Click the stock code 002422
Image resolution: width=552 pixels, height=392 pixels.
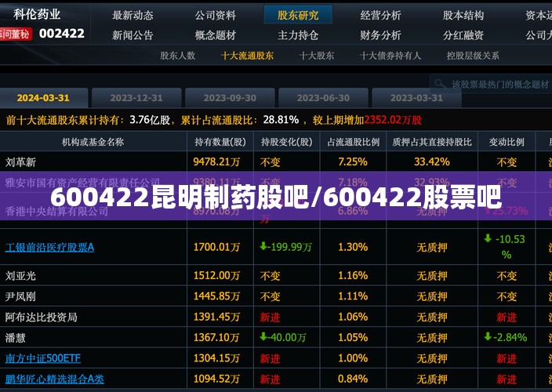(62, 34)
